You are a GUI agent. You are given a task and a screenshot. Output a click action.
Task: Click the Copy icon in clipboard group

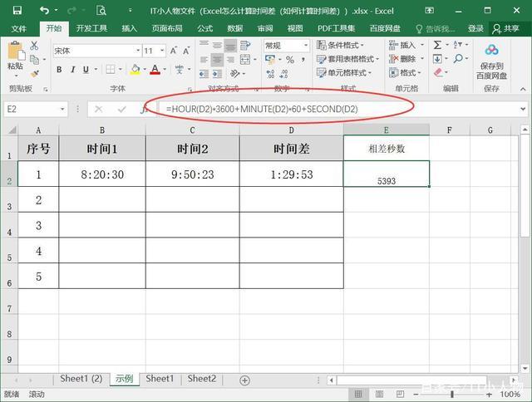pyautogui.click(x=34, y=60)
